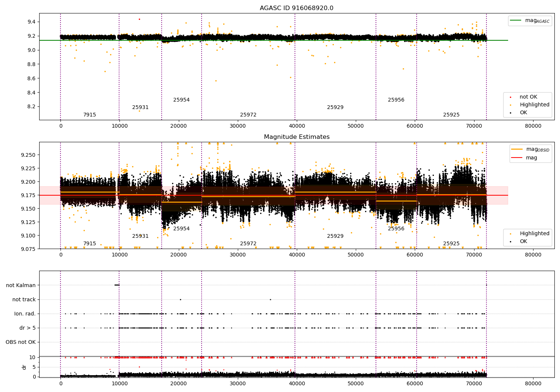
Task: Click the rotated 'dr' axis label
Action: [x=24, y=367]
